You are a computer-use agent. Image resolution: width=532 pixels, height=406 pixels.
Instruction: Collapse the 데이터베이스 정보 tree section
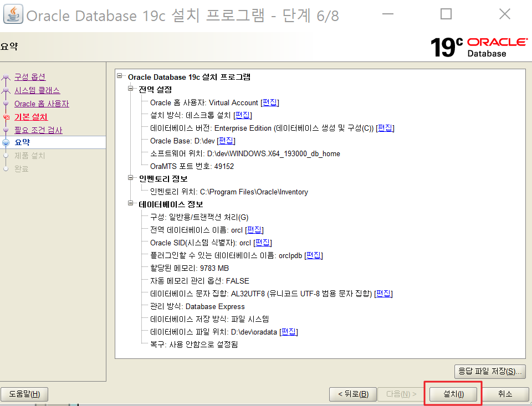(131, 203)
